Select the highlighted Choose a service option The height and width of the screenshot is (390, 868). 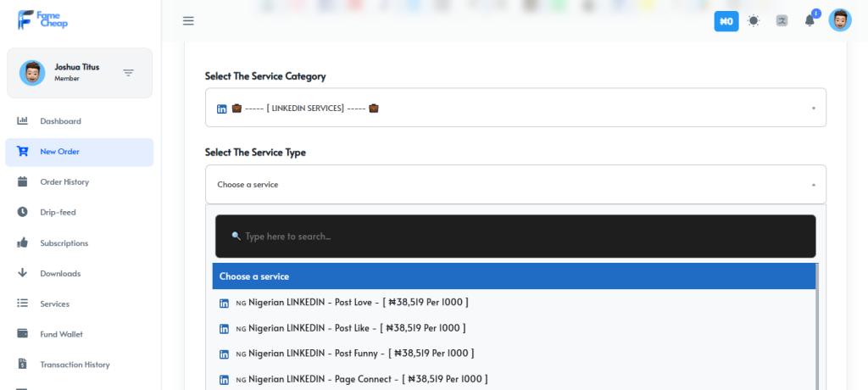click(514, 276)
